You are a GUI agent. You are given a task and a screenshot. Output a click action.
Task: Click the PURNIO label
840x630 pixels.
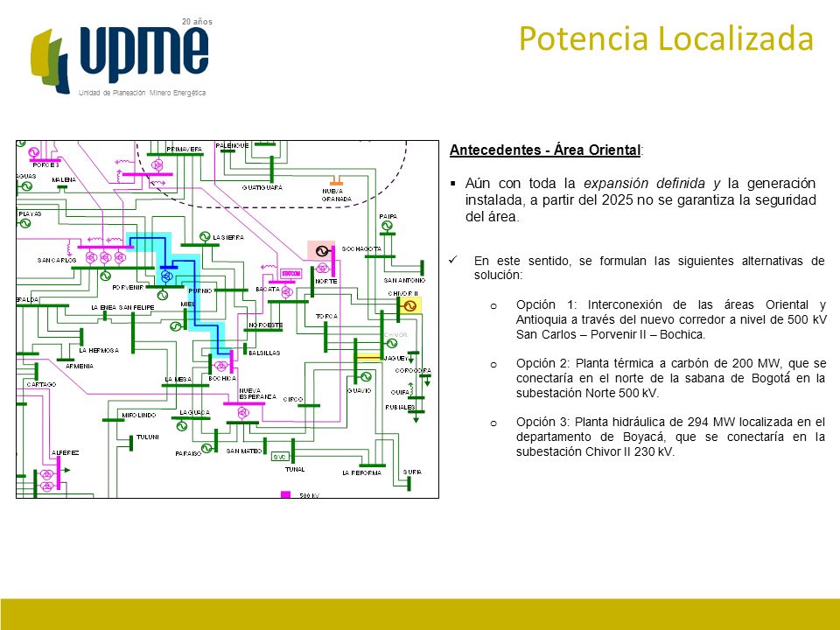[199, 290]
